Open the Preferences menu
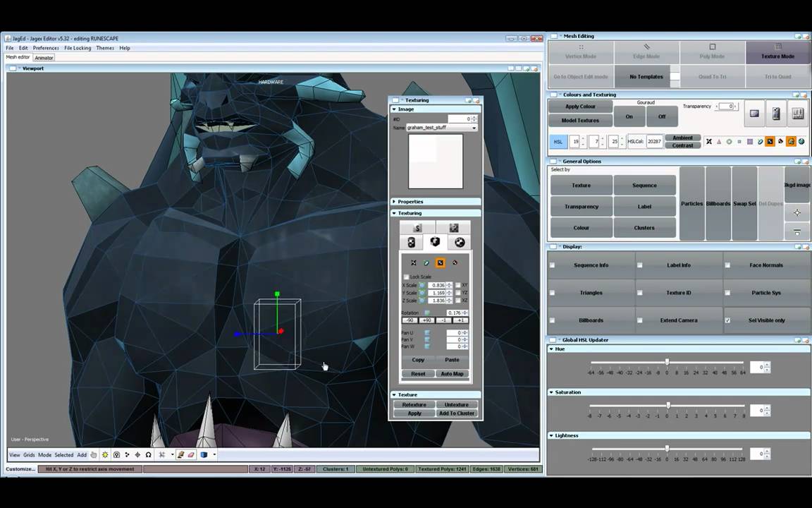The height and width of the screenshot is (508, 812). click(46, 48)
